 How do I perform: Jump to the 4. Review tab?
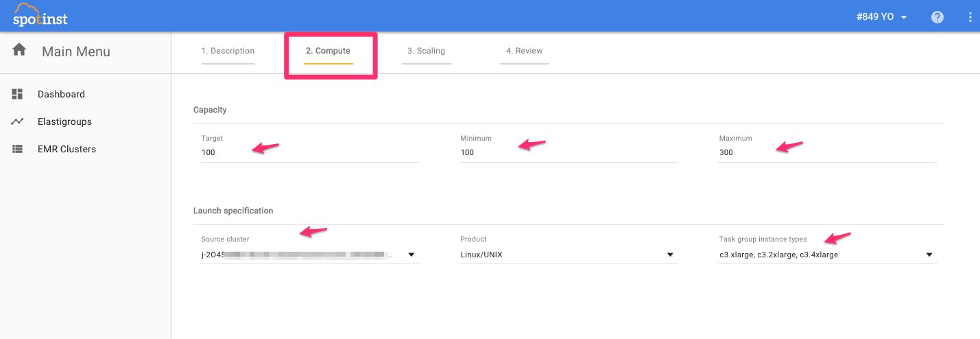524,51
